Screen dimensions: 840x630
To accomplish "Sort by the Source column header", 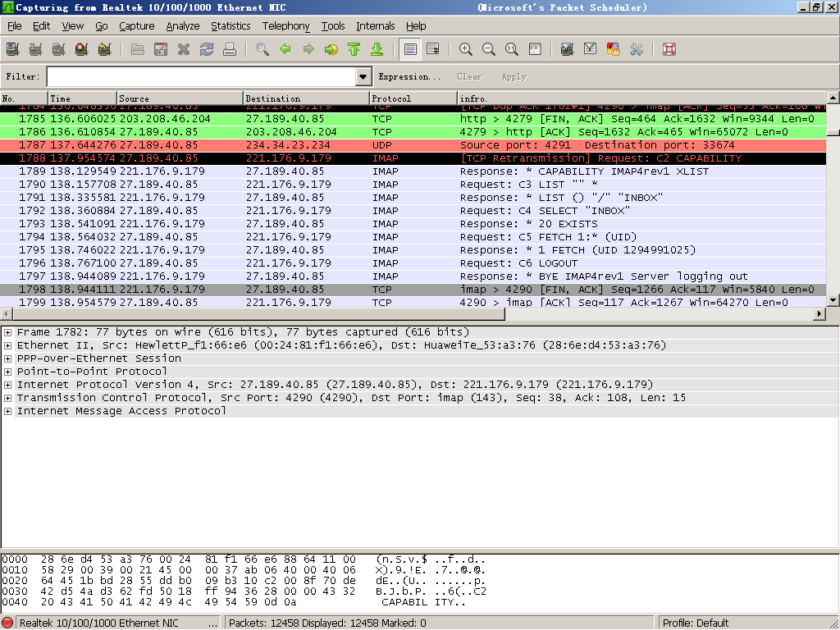I will pyautogui.click(x=180, y=98).
